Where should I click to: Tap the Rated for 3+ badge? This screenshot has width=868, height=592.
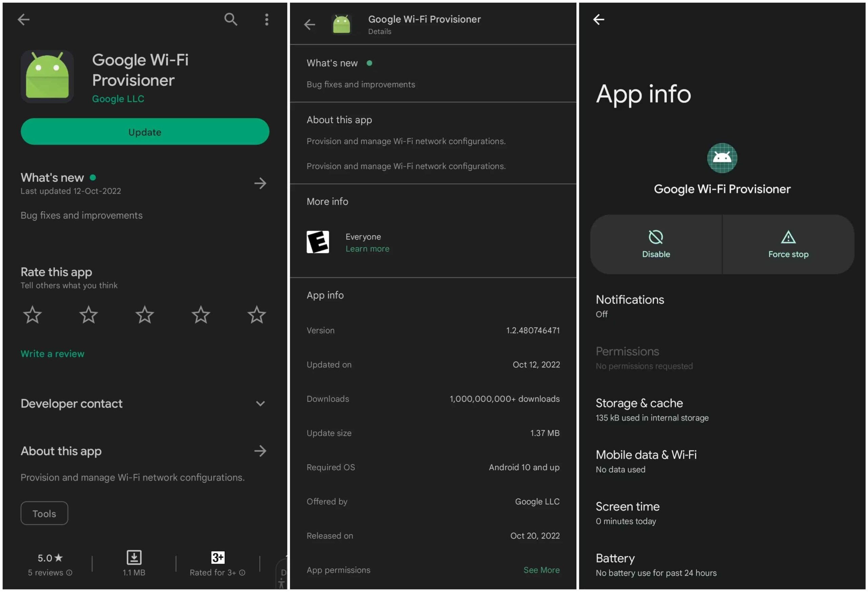218,558
